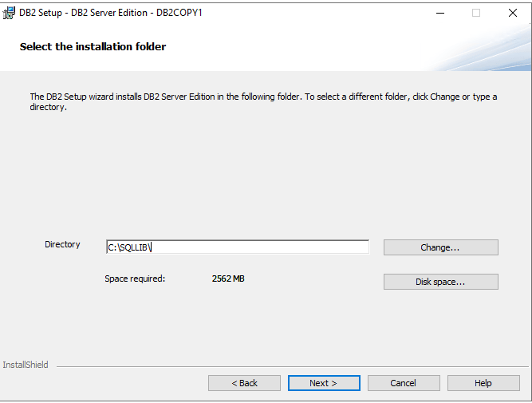This screenshot has height=403, width=532.
Task: Go to previous step with Back
Action: point(244,383)
